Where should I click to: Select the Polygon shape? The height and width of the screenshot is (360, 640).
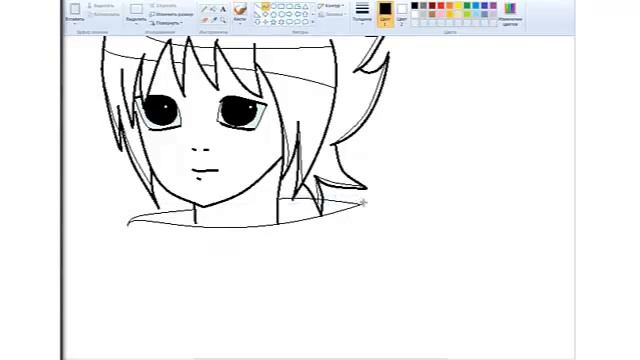298,6
